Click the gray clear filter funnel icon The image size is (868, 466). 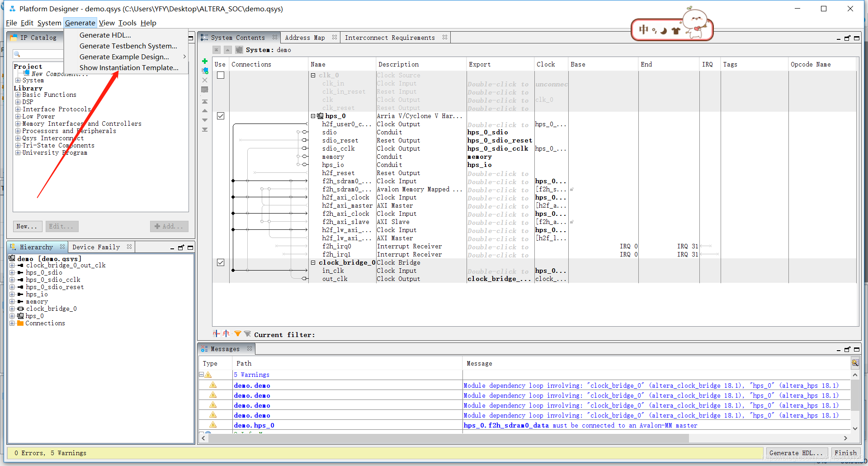[x=247, y=334]
